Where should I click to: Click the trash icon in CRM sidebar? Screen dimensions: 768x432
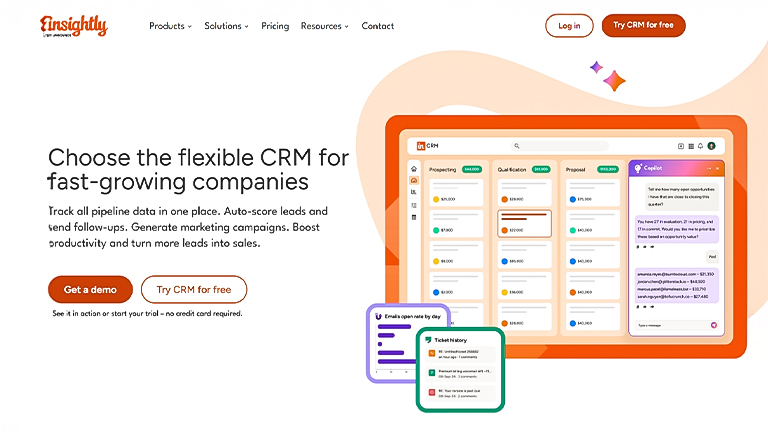[414, 217]
